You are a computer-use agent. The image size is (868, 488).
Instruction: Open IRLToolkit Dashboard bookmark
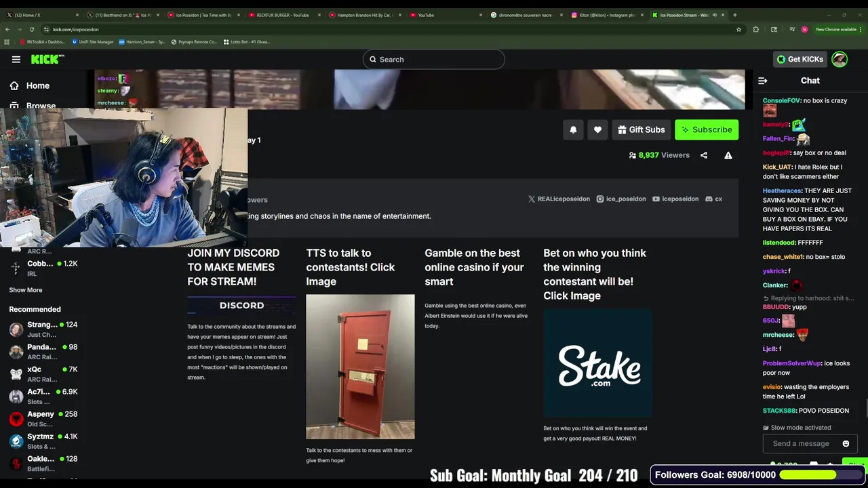42,42
